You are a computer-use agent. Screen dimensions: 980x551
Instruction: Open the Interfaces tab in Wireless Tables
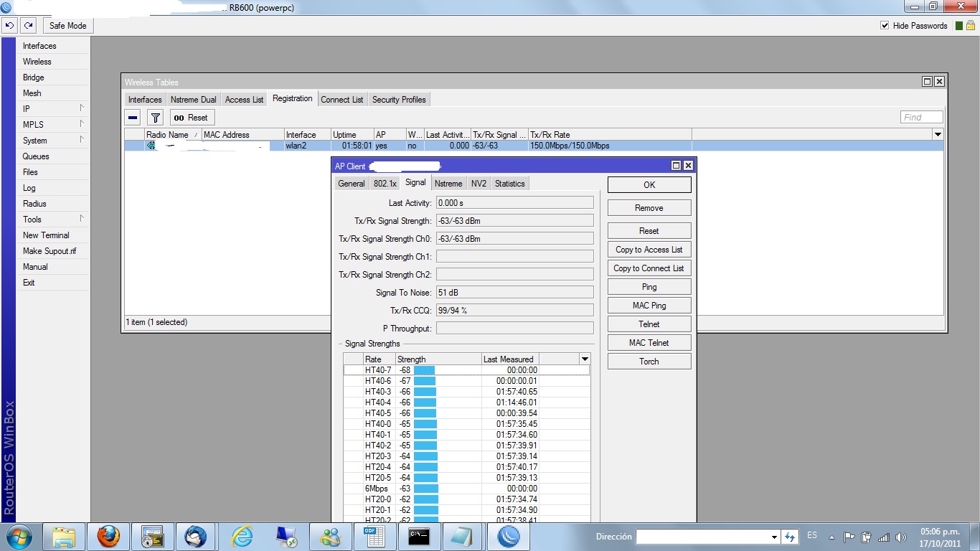coord(145,100)
